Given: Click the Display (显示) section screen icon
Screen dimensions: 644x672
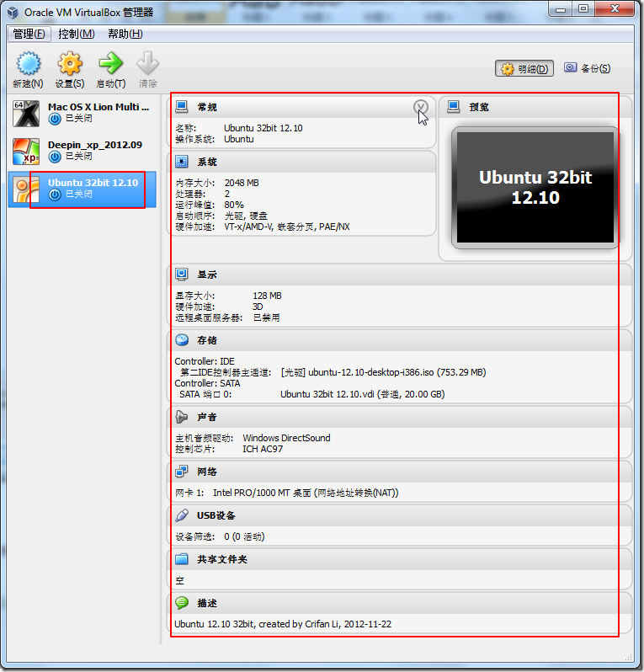Looking at the screenshot, I should tap(182, 275).
